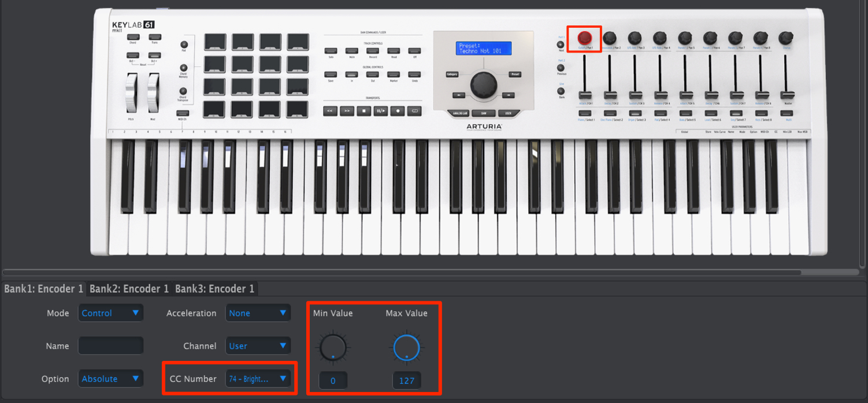Click the Previous round button
The image size is (868, 403).
coord(561,68)
